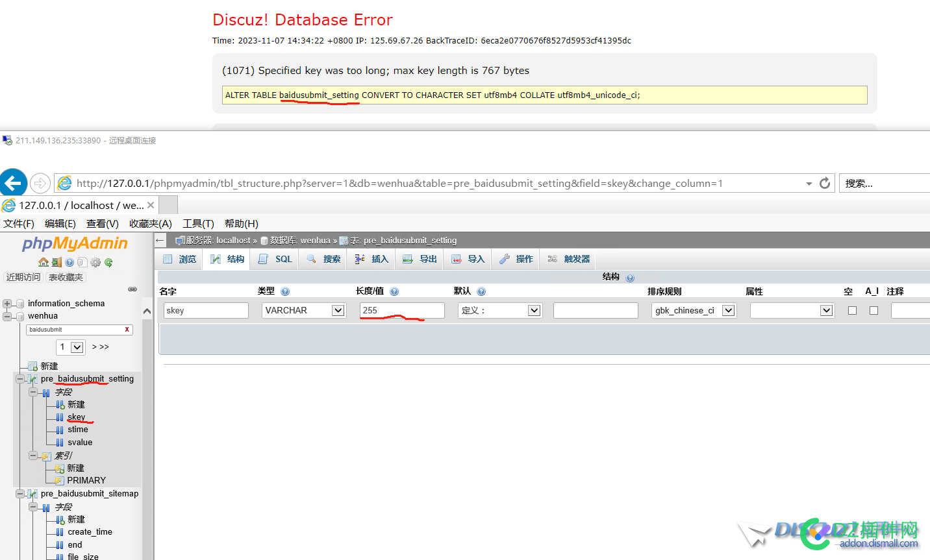Open the 触发器 Triggers tab

[x=569, y=259]
